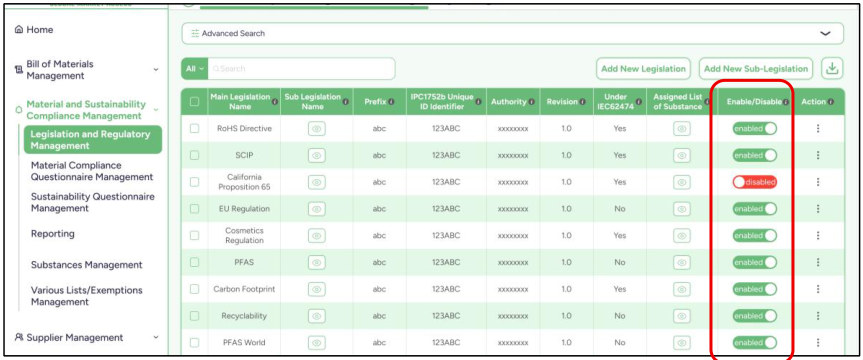Open action menu for California Proposition 65
Screen dimensions: 863x360
[818, 182]
